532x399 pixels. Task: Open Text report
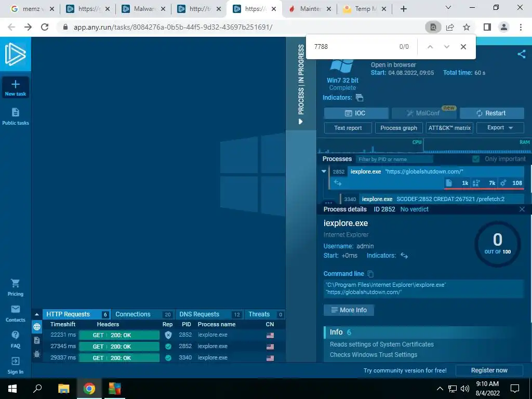348,128
